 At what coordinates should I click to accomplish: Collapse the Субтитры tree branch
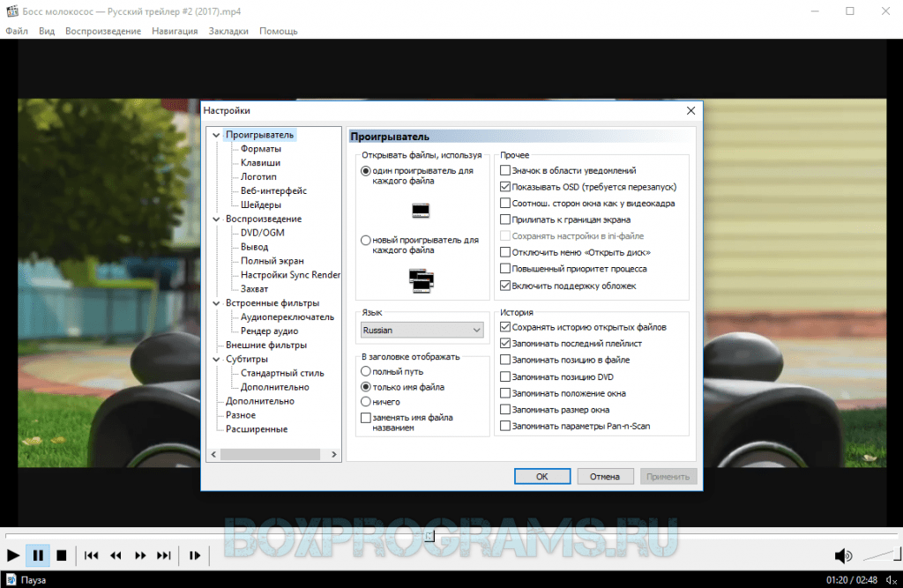coord(214,358)
